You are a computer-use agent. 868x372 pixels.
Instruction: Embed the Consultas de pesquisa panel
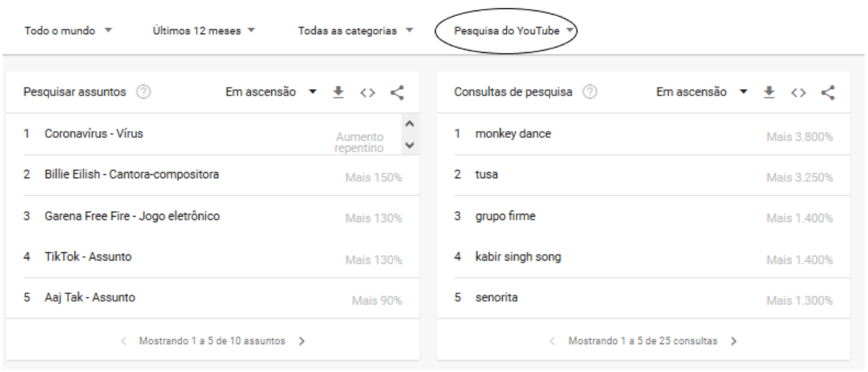click(x=798, y=93)
